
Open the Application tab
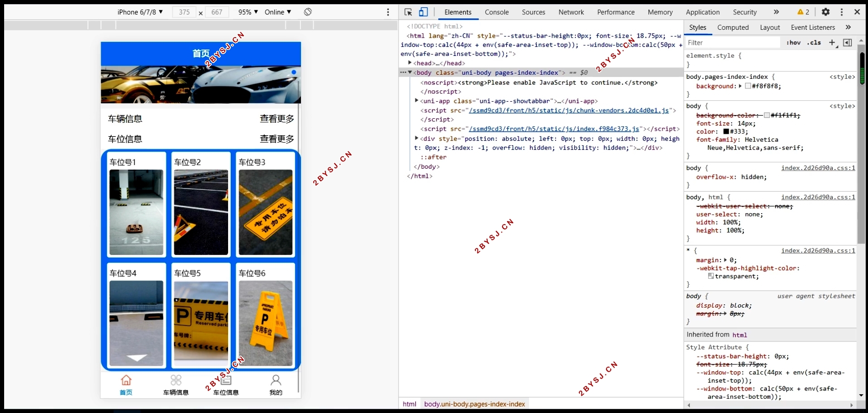[703, 12]
